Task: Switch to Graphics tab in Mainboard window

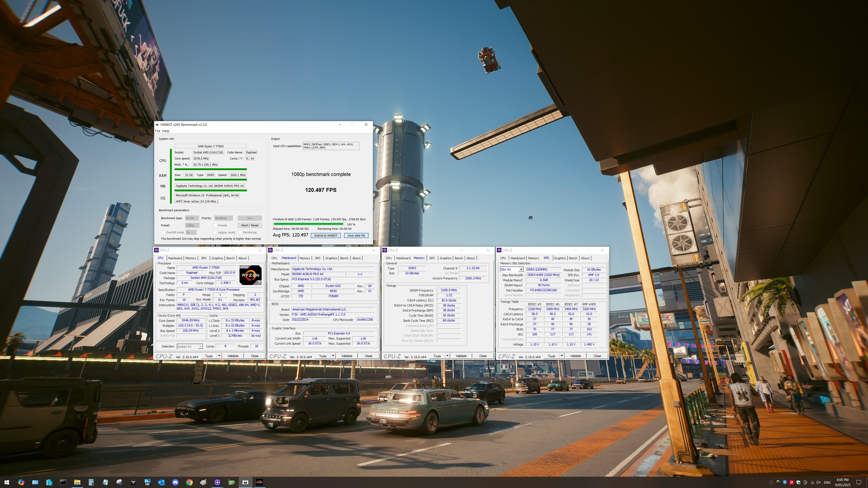Action: point(331,258)
